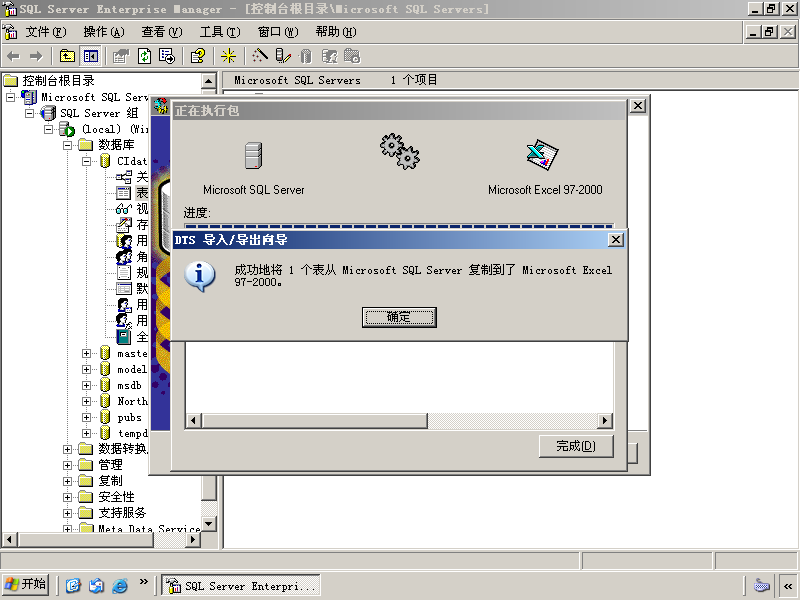The height and width of the screenshot is (600, 800).
Task: Expand the master database node
Action: tap(87, 353)
